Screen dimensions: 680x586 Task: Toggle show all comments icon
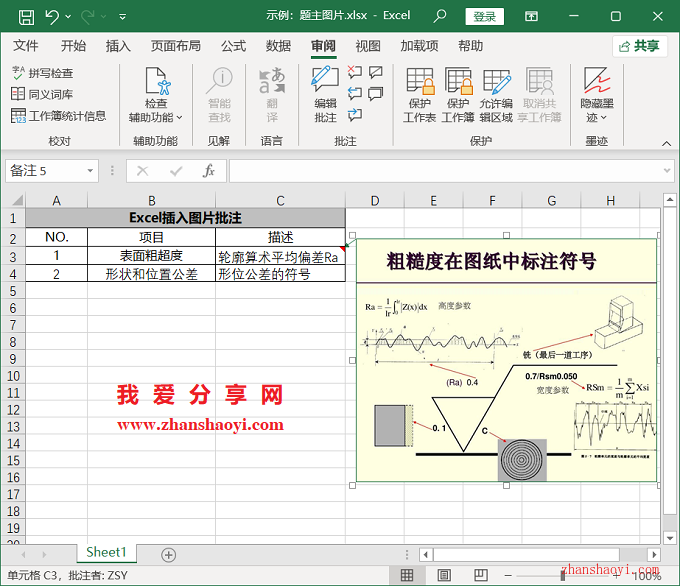(x=376, y=94)
